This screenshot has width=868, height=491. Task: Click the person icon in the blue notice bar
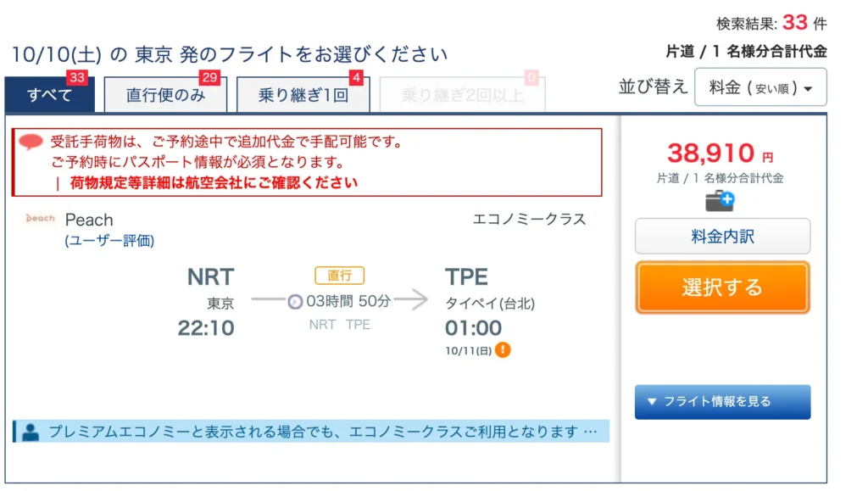point(31,432)
